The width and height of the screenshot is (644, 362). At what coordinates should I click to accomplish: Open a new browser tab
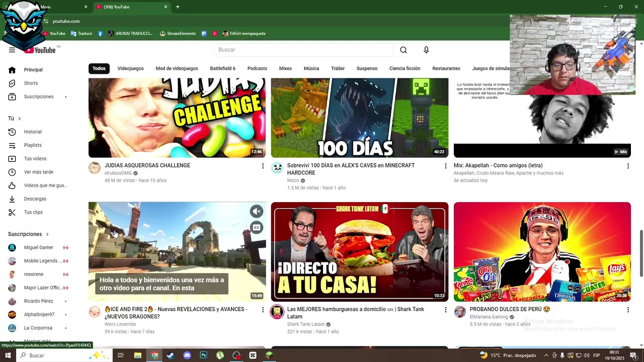click(x=178, y=7)
